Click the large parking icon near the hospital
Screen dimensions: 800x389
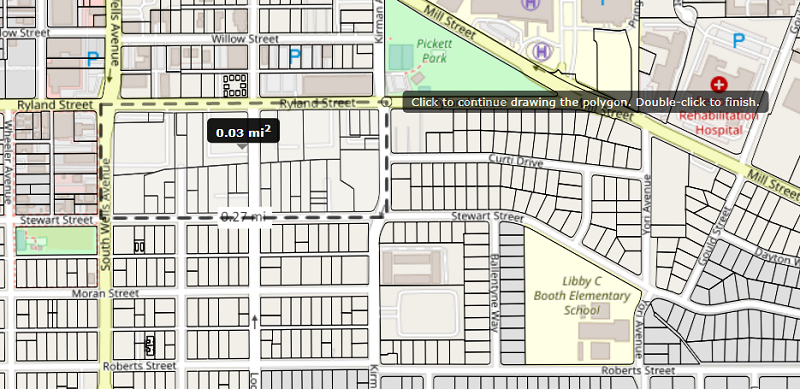point(738,40)
